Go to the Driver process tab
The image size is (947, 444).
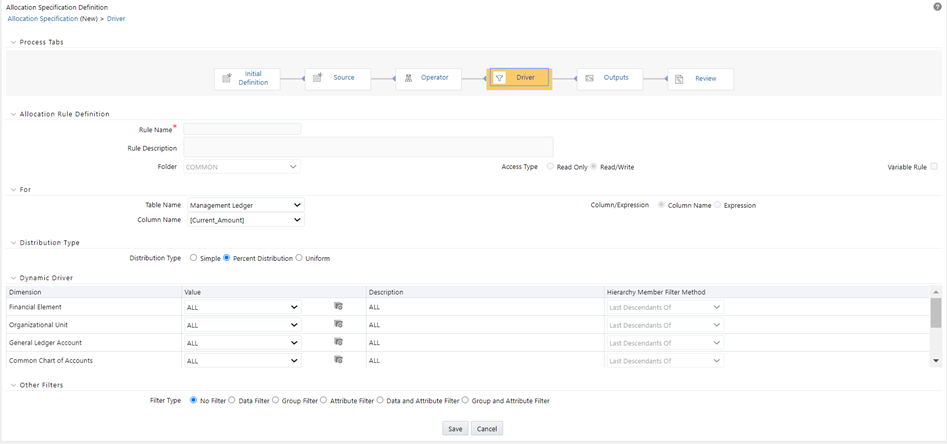click(519, 79)
